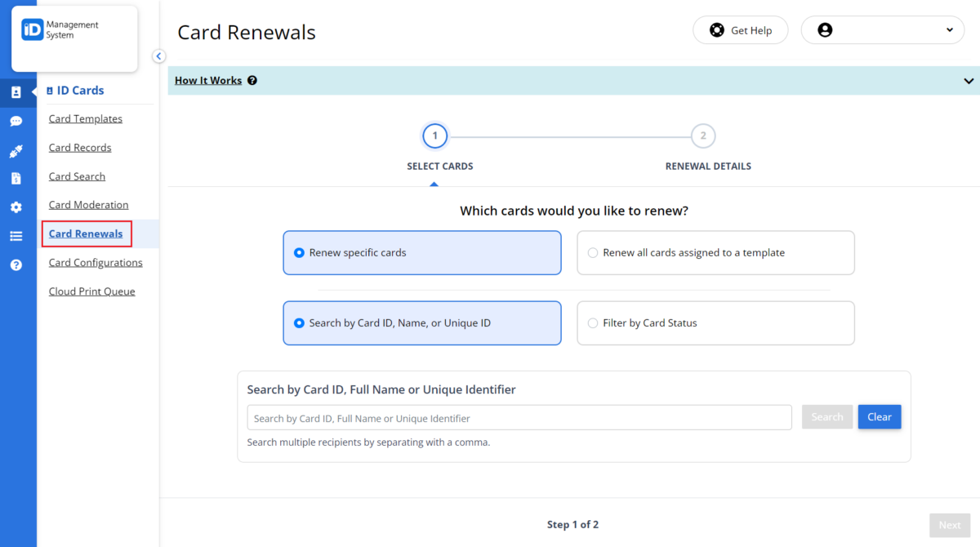Viewport: 980px width, 547px height.
Task: Open the How It Works link
Action: click(x=207, y=80)
